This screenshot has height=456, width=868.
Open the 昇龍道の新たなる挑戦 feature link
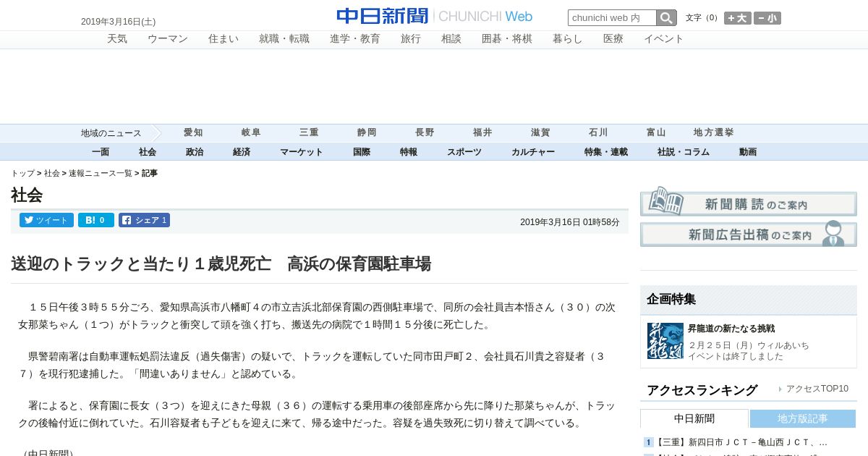[x=731, y=329]
